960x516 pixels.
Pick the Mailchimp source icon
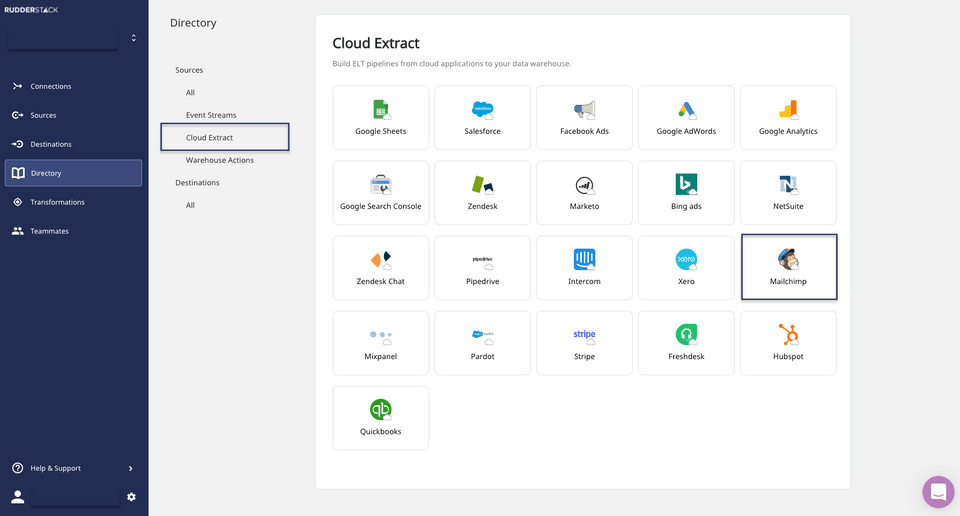point(788,260)
